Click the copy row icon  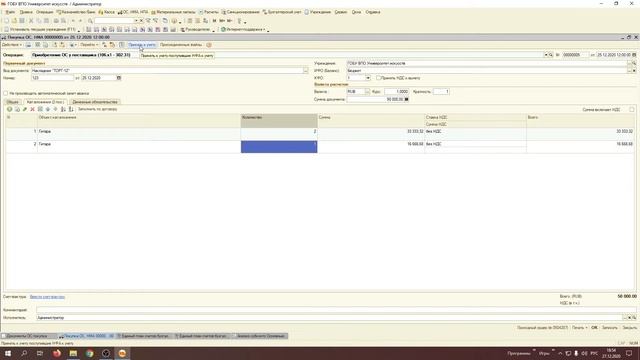pos(17,109)
